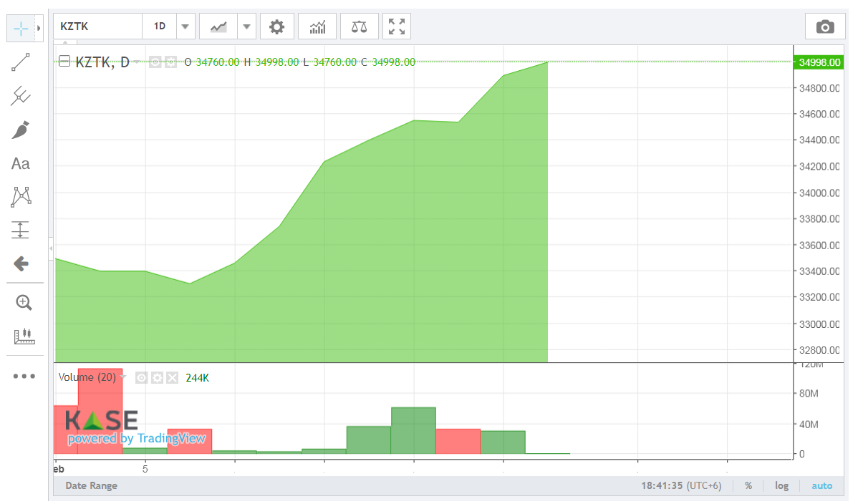
Task: Expand the chart style dropdown arrow
Action: pyautogui.click(x=246, y=27)
